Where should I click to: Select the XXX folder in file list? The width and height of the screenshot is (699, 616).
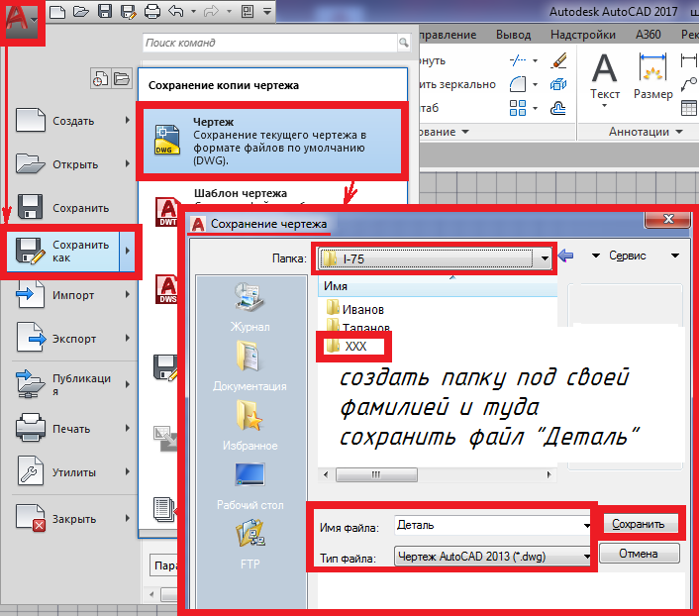pyautogui.click(x=355, y=347)
